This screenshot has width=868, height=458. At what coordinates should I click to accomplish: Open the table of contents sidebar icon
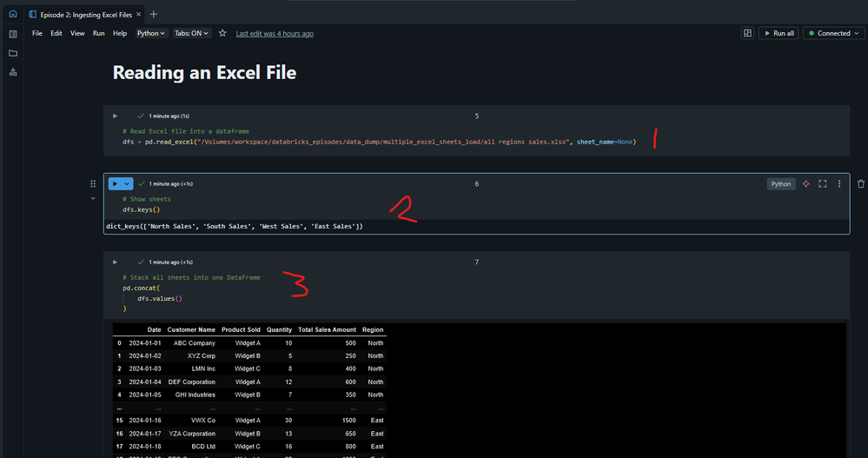click(12, 34)
